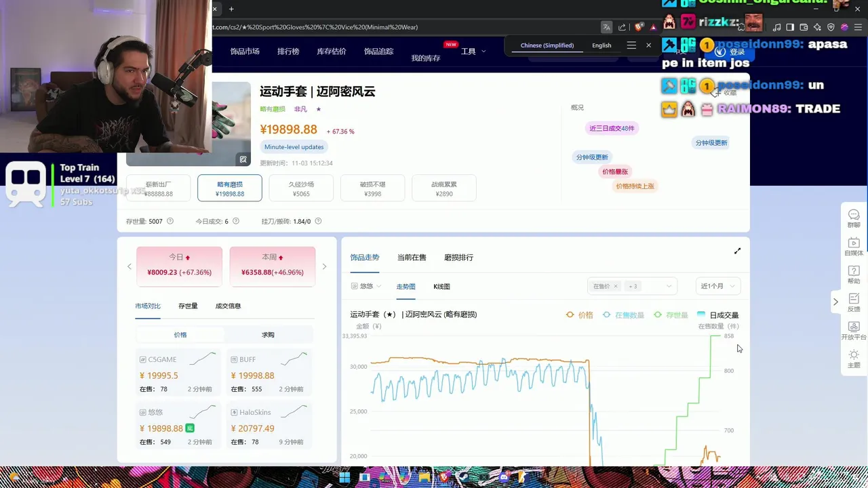868x488 pixels.
Task: Toggle the 价格 series in chart legend
Action: [580, 315]
